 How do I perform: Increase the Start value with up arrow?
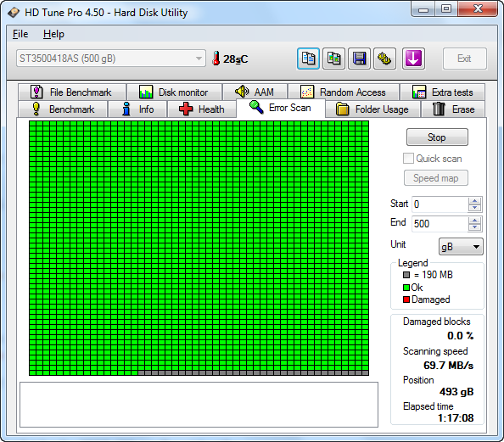[x=474, y=201]
